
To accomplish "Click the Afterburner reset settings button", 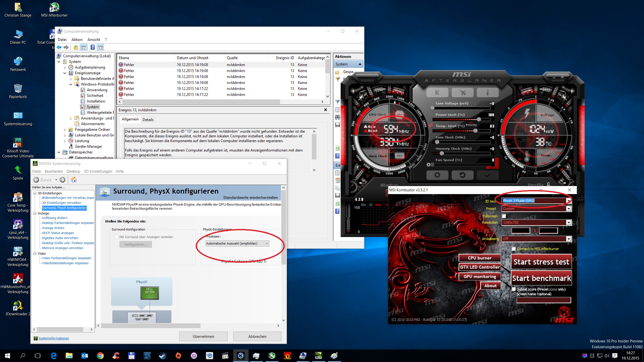I will [x=462, y=175].
